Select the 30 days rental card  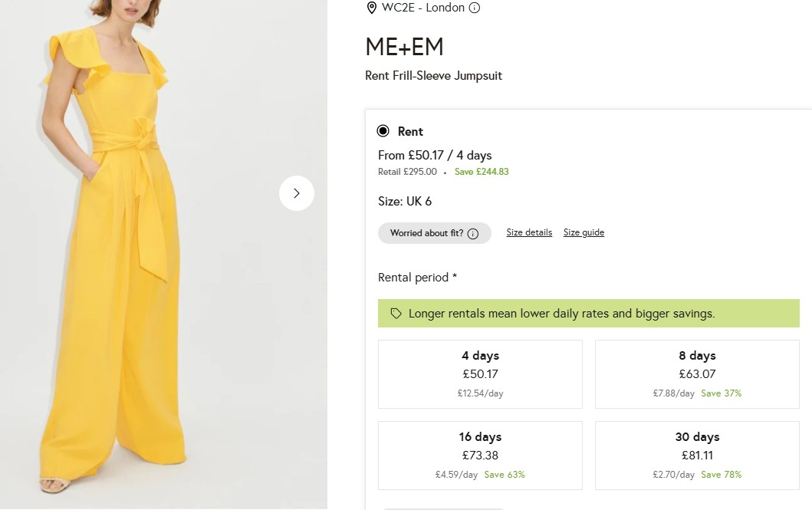point(696,454)
